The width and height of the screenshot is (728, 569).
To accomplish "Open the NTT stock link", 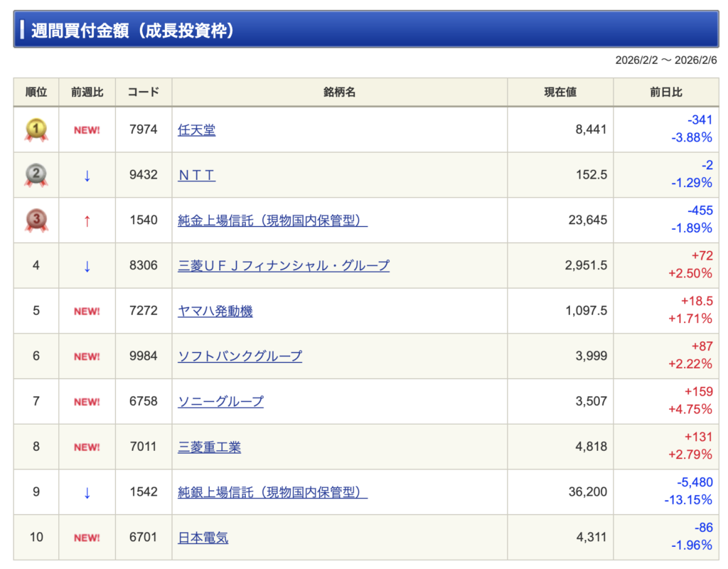I will click(196, 175).
